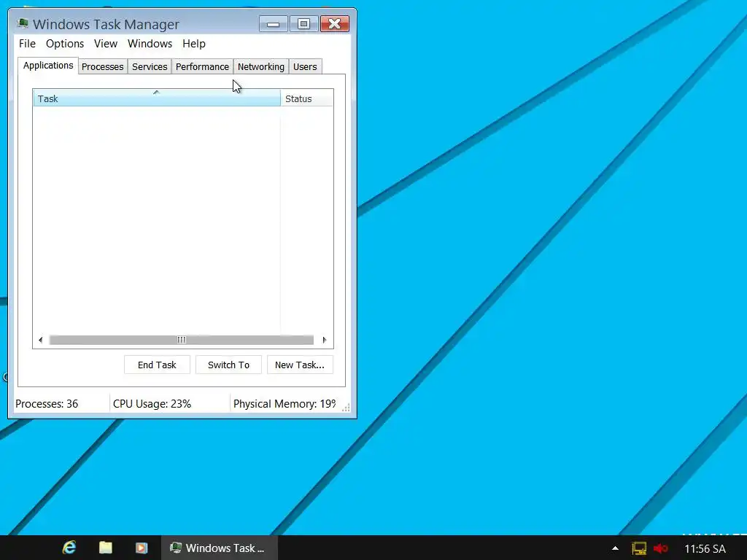Show hidden system tray icons arrow
The width and height of the screenshot is (747, 560).
[615, 548]
